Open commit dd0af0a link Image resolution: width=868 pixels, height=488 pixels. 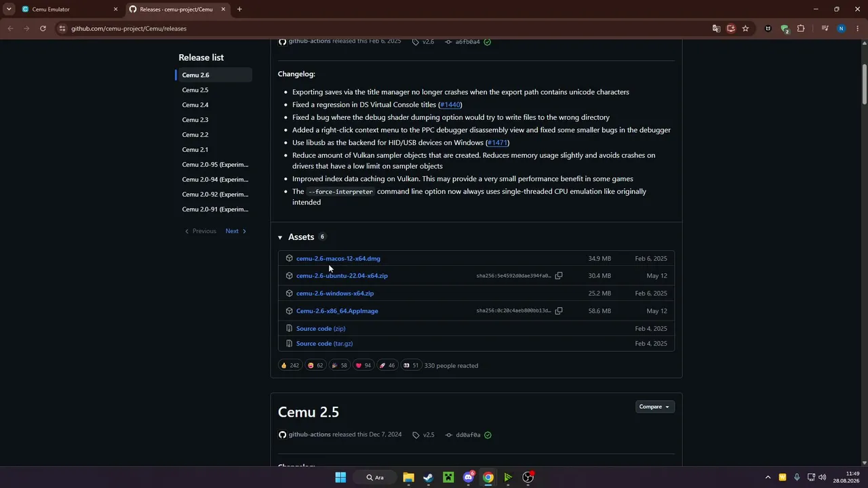tap(463, 435)
